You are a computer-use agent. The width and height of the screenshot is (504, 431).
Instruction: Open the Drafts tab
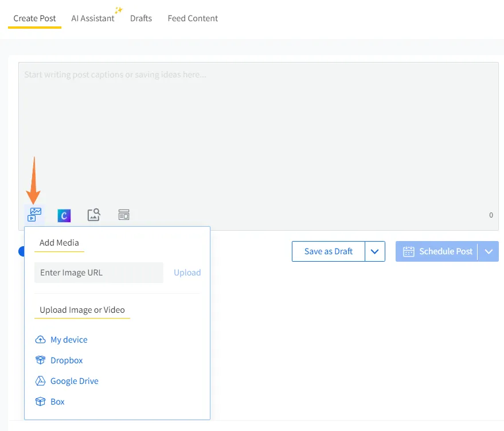[141, 18]
